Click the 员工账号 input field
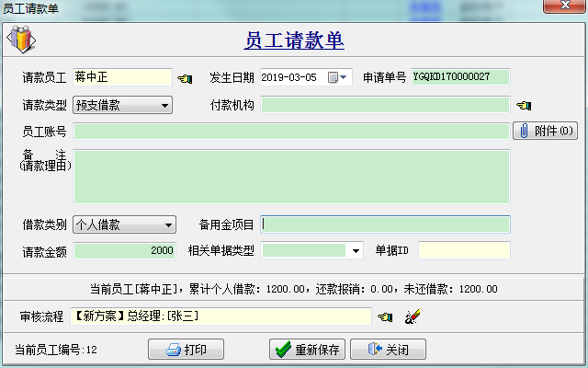Viewport: 588px width, 368px height. (x=292, y=132)
